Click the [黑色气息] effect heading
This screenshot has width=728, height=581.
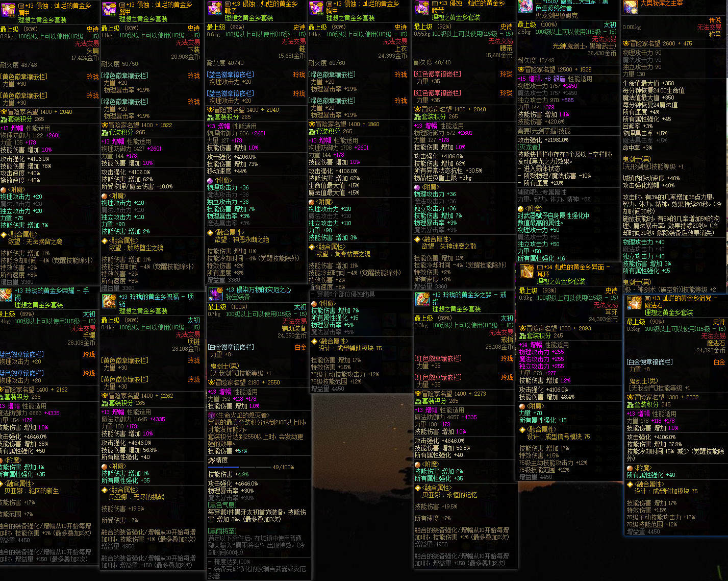(221, 505)
